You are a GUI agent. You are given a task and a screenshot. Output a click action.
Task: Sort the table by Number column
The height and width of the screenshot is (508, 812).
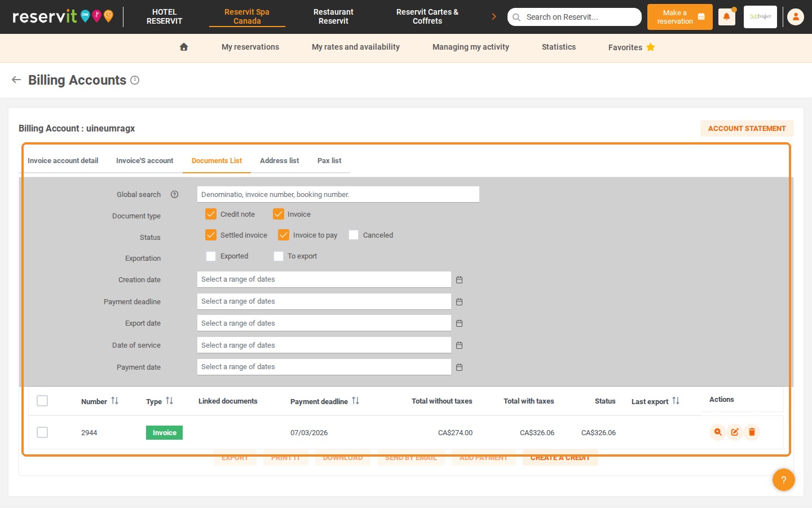click(115, 401)
